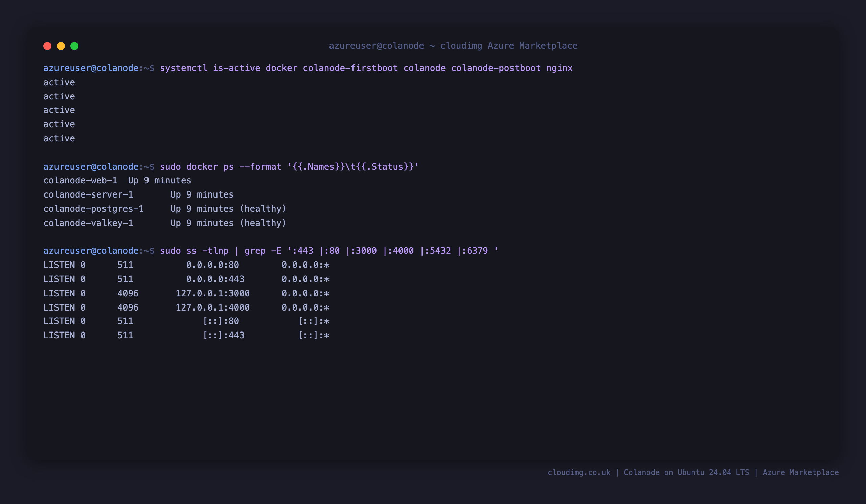Click the first 'active' output line
The width and height of the screenshot is (866, 504).
point(59,82)
